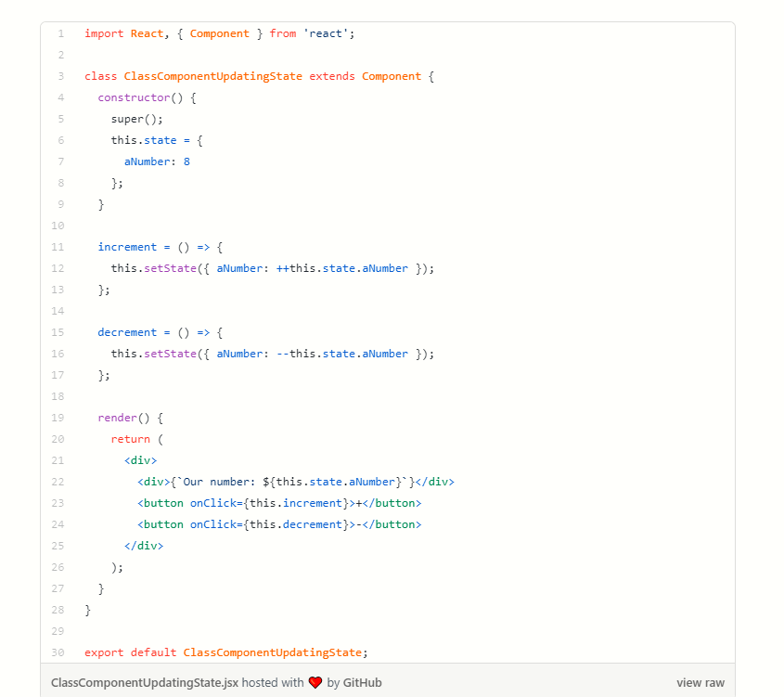
Task: Click the 'react' import string
Action: tap(326, 33)
